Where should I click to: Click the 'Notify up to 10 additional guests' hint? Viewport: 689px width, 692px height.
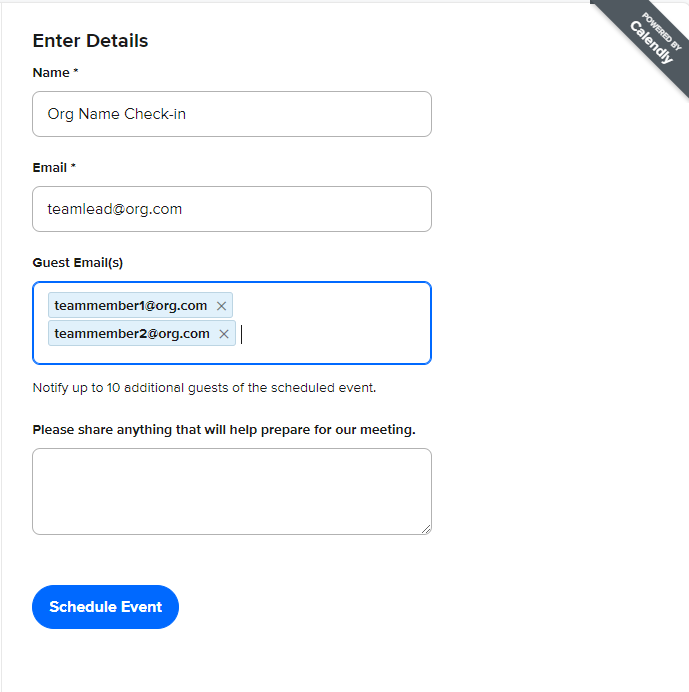pyautogui.click(x=204, y=387)
